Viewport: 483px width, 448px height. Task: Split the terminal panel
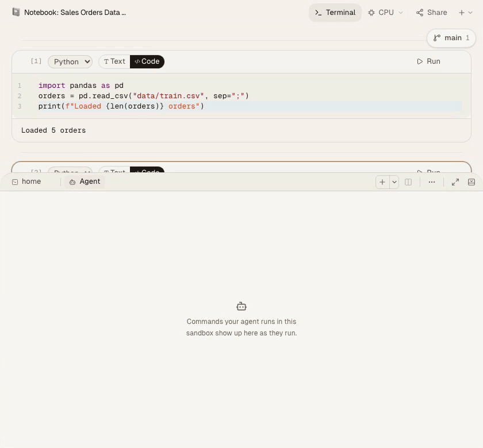point(408,182)
